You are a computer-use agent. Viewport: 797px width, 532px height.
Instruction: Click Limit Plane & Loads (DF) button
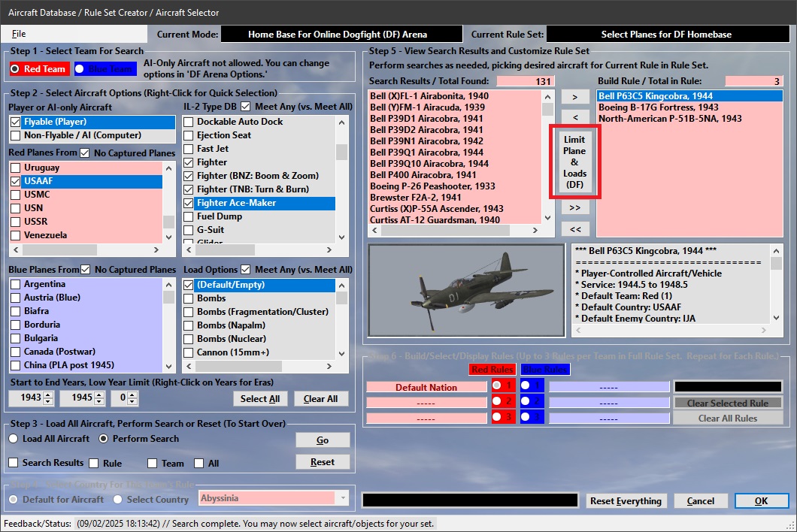click(575, 162)
